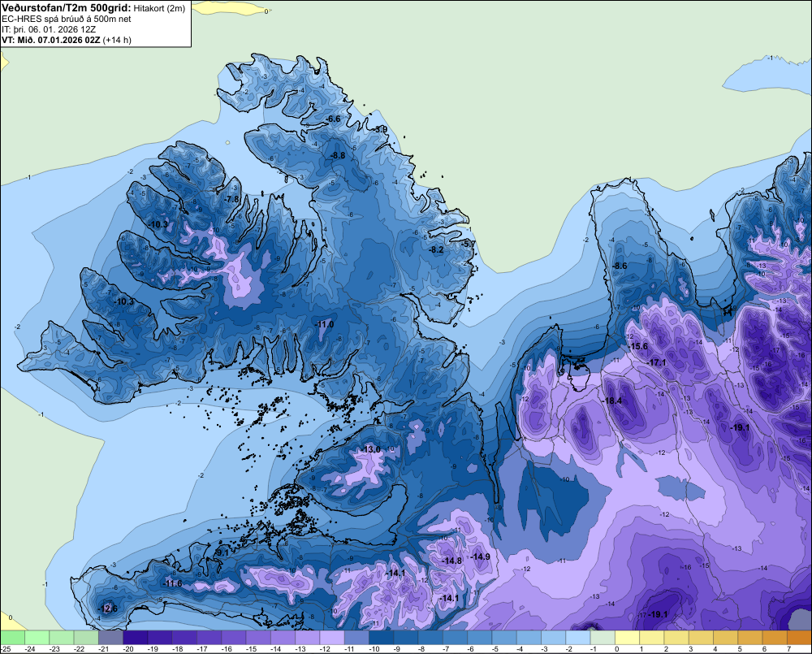The image size is (812, 654).
Task: Click the orange swatch above the 7 label
Action: [799, 638]
